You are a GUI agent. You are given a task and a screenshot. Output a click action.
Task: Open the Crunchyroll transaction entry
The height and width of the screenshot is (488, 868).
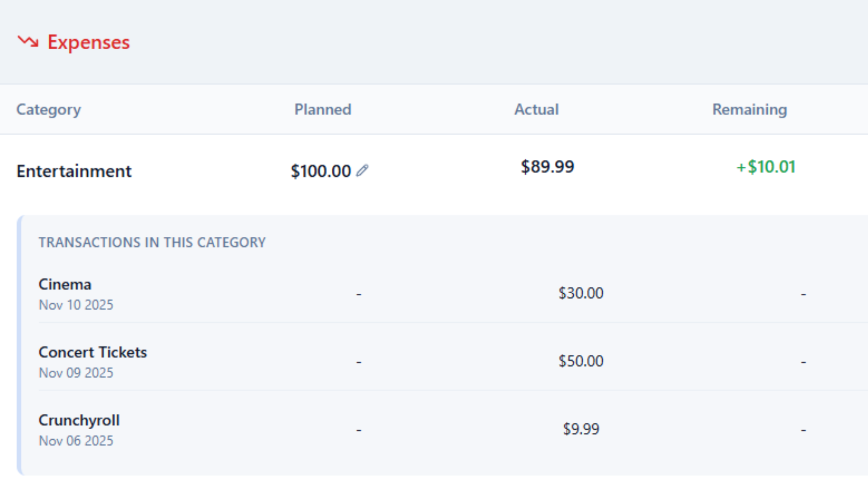coord(79,420)
